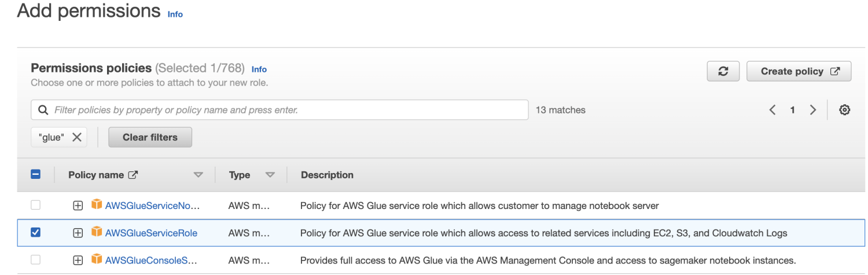Check the AWSGlueServiceNo policy checkbox

(x=36, y=205)
